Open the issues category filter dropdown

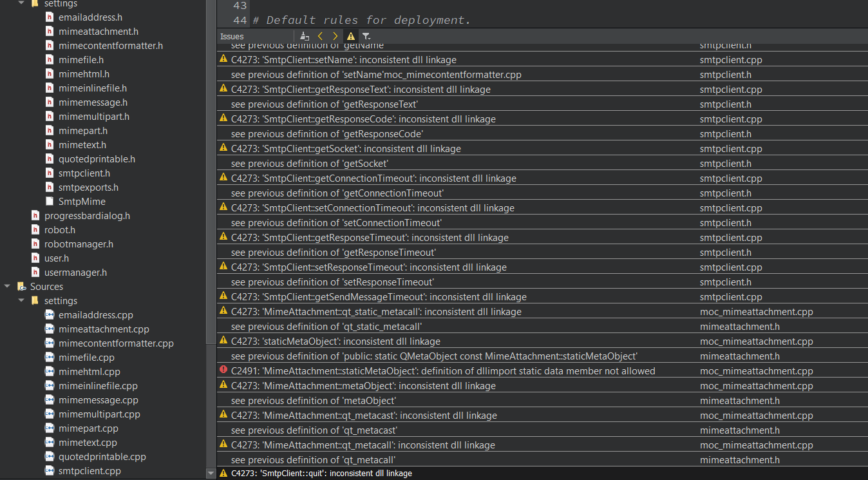366,36
